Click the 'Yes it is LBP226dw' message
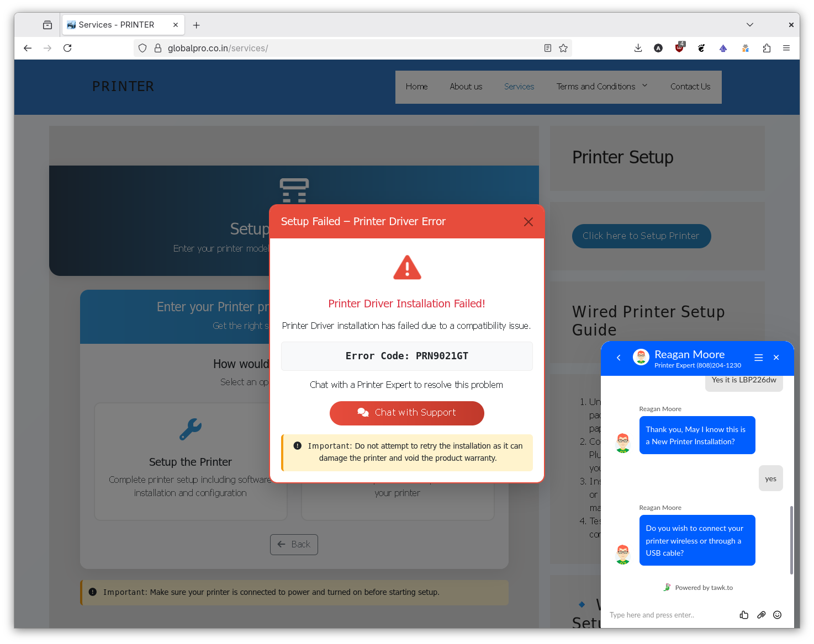 (x=744, y=382)
